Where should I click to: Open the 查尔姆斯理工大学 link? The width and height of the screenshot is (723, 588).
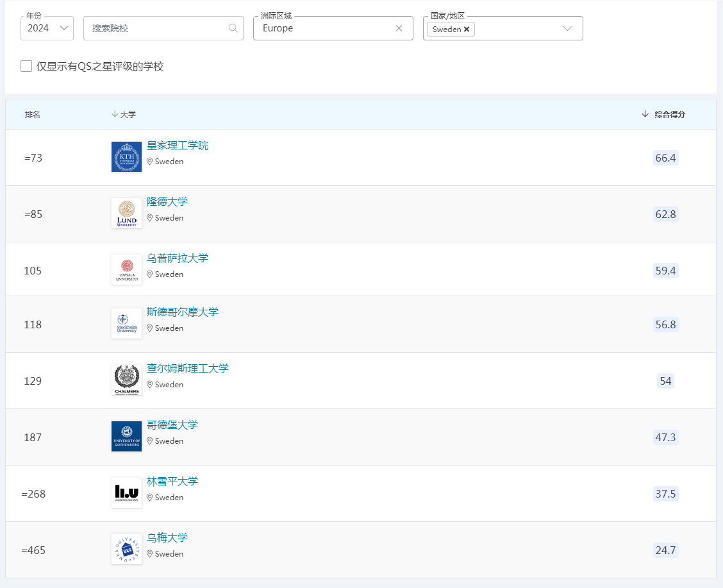(188, 369)
